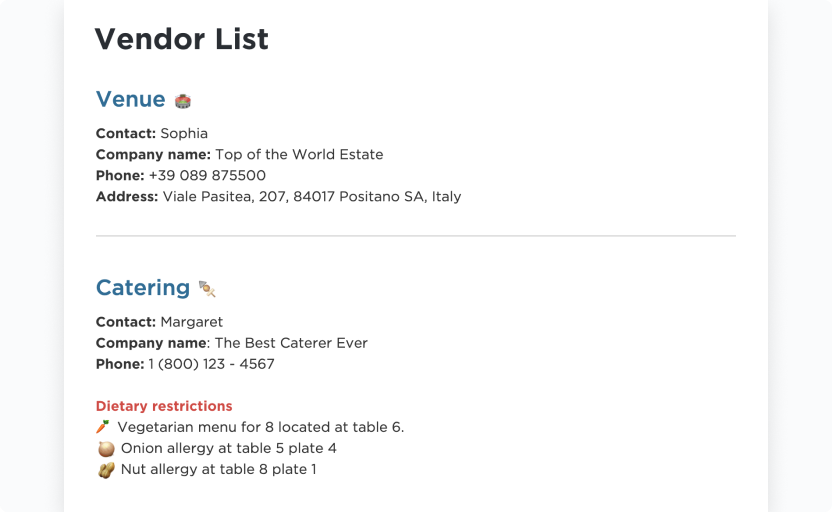Click the stadium emoji beside Venue
Image resolution: width=832 pixels, height=512 pixels.
coord(183,101)
